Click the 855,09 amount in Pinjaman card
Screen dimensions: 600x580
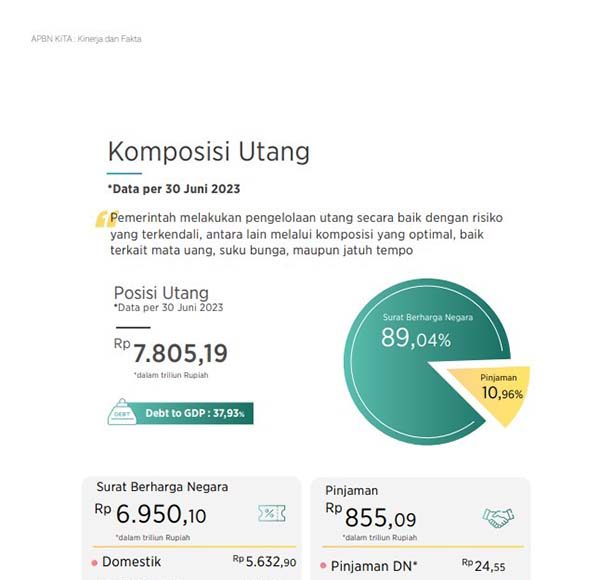(381, 520)
